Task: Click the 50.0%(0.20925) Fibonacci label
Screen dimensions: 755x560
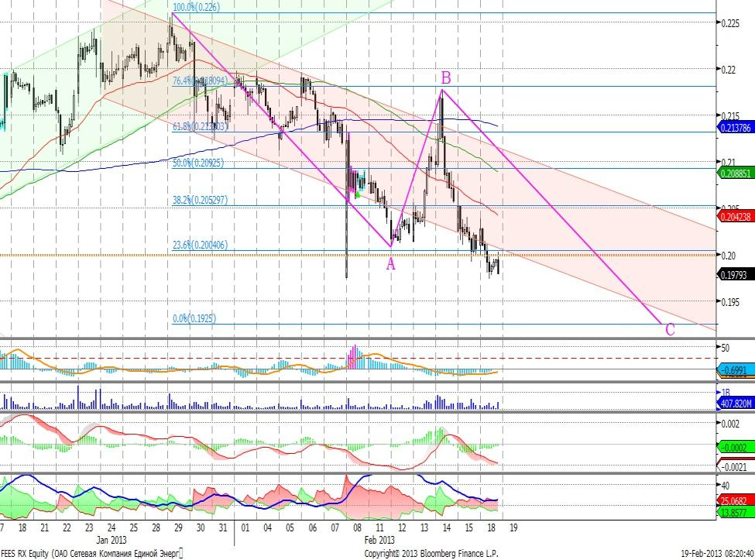Action: coord(198,163)
